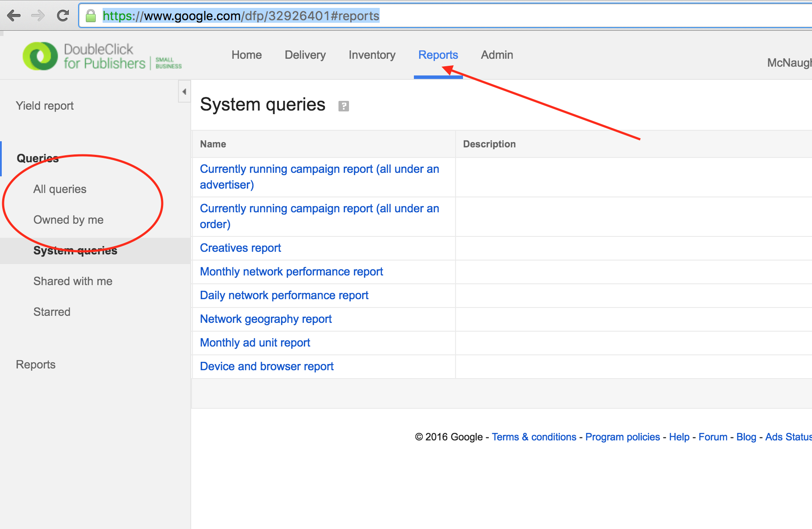Show All queries in sidebar
The height and width of the screenshot is (529, 812).
coord(60,189)
